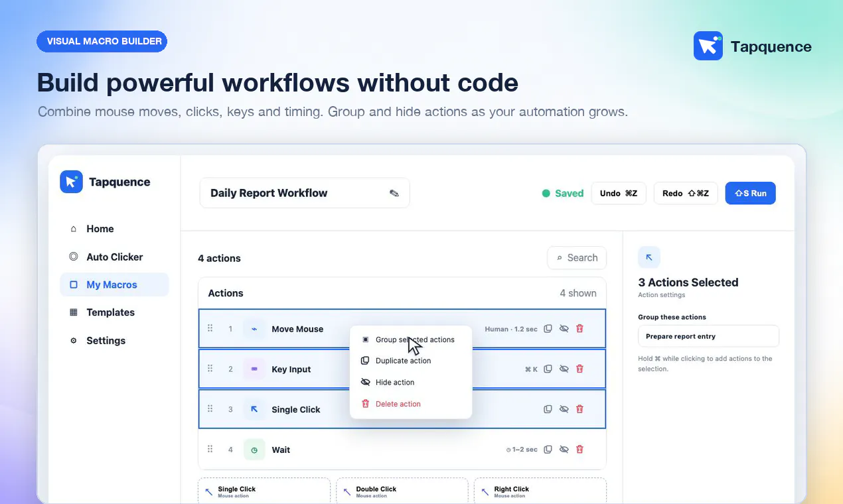Click the 1–2 sec wait duration
The image size is (843, 504).
coord(522,450)
